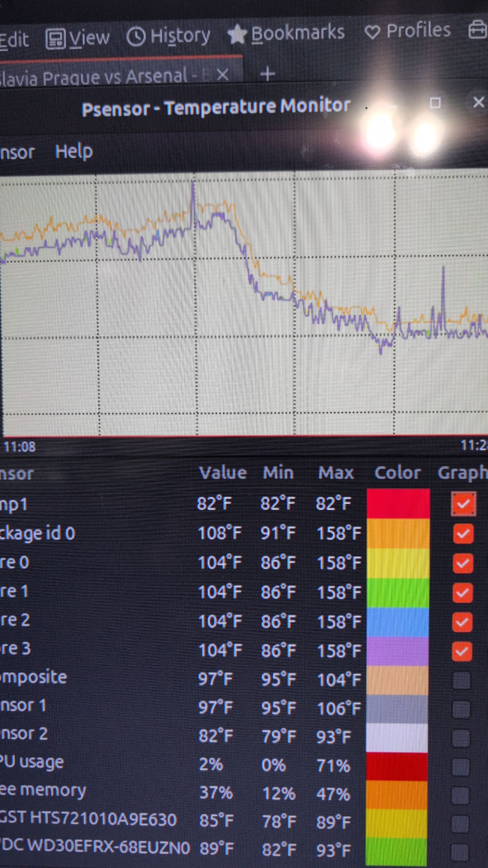488x868 pixels.
Task: Click the purple color swatch for Core 3
Action: point(397,651)
